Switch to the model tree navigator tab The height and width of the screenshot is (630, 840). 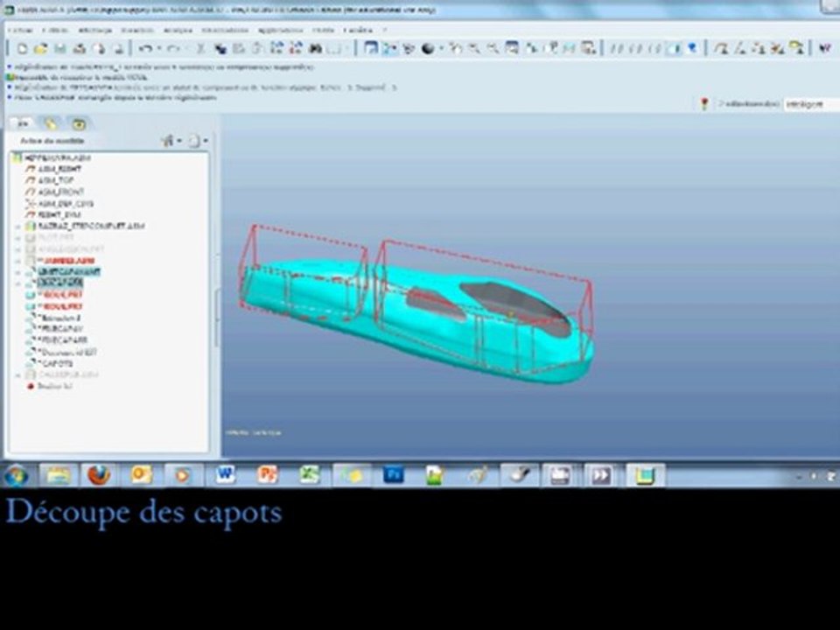click(23, 123)
